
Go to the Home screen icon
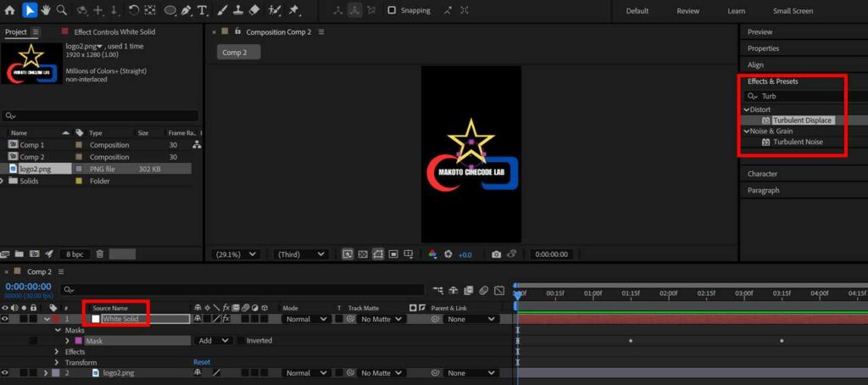tap(10, 10)
